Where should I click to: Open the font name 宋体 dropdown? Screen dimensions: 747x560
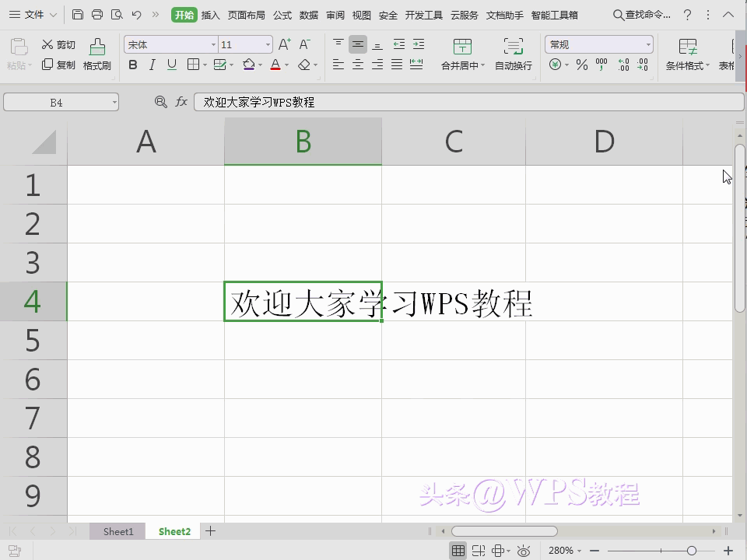pos(213,45)
